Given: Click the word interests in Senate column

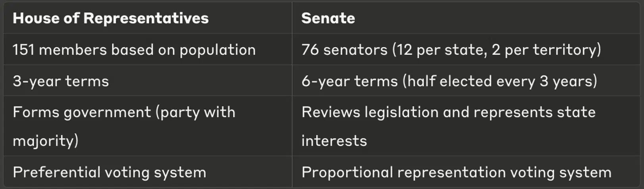Looking at the screenshot, I should (334, 141).
